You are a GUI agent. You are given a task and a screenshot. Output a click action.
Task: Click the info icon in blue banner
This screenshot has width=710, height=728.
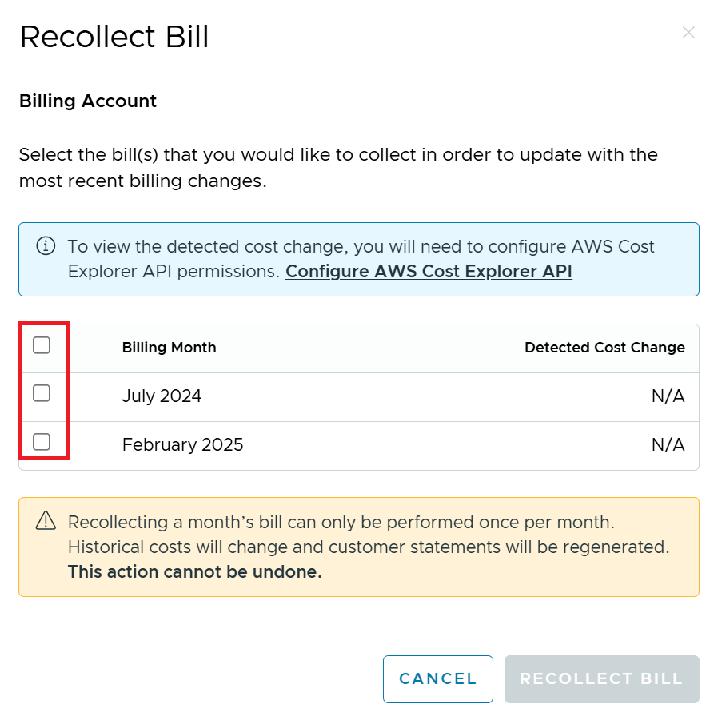point(46,246)
